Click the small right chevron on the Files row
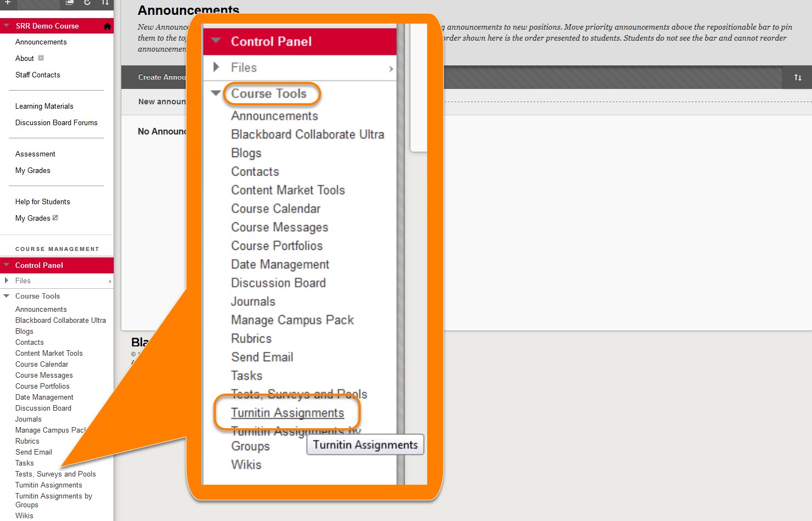 click(x=110, y=281)
